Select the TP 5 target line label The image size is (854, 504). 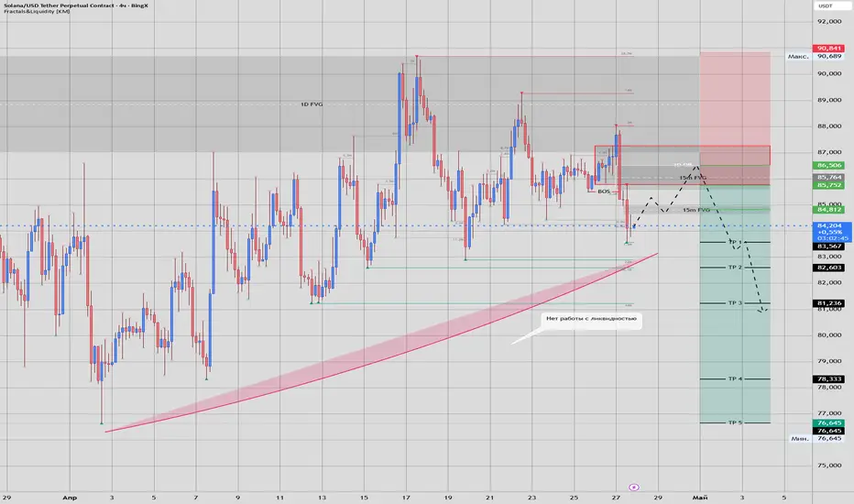(x=735, y=422)
